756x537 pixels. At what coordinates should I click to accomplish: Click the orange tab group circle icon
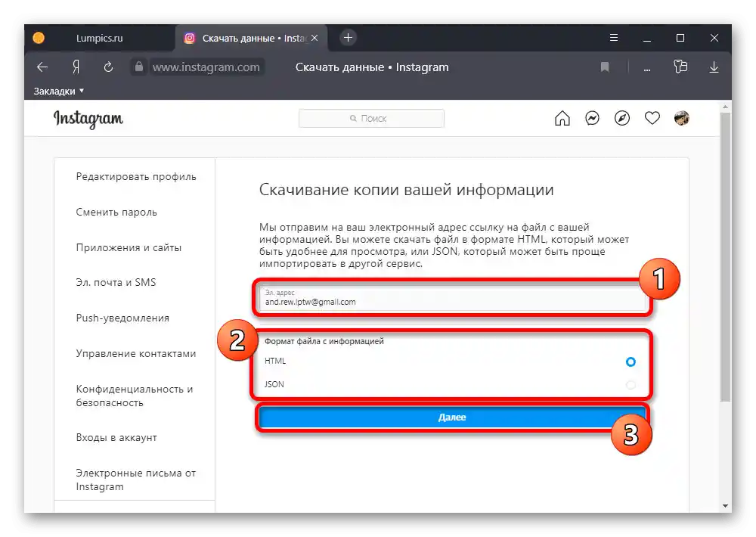pyautogui.click(x=39, y=38)
